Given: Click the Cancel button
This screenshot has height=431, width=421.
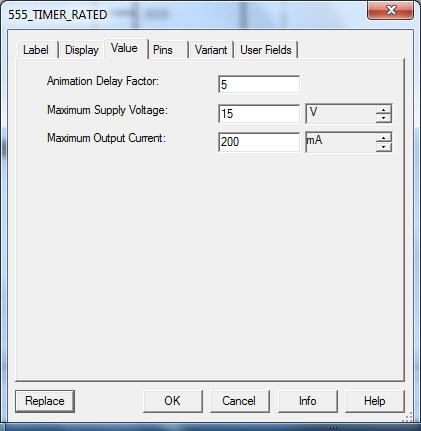Looking at the screenshot, I should tap(239, 401).
